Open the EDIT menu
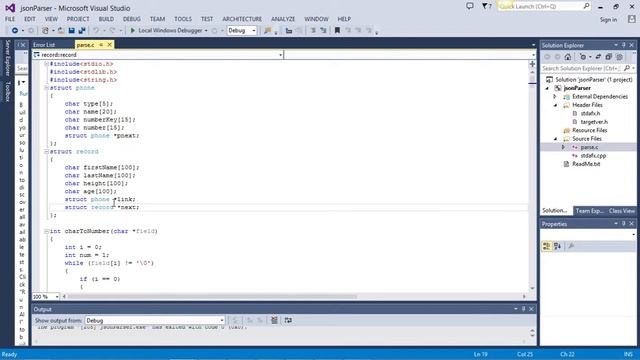The width and height of the screenshot is (640, 360). [x=30, y=19]
